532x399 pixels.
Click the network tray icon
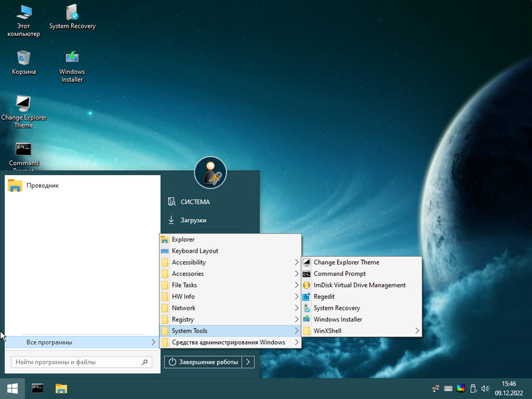pos(436,388)
